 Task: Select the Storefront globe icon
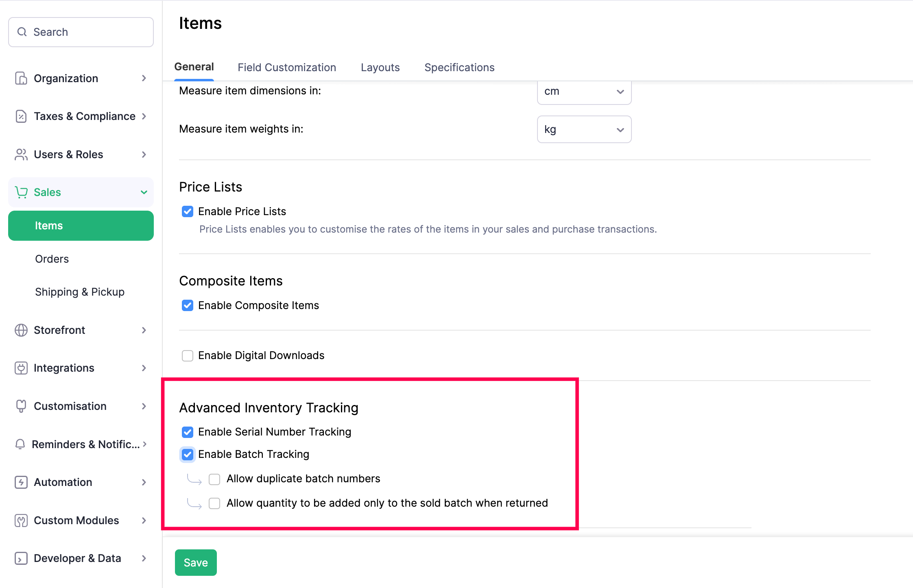click(x=21, y=330)
